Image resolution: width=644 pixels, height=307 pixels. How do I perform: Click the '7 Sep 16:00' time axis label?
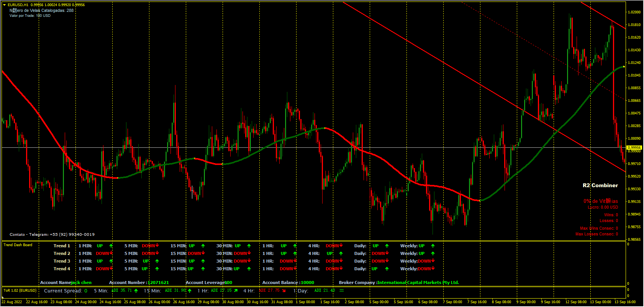tap(477, 302)
